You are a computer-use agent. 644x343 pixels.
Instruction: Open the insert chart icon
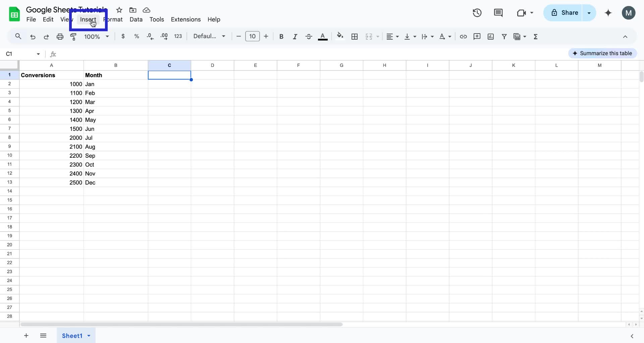pyautogui.click(x=491, y=36)
